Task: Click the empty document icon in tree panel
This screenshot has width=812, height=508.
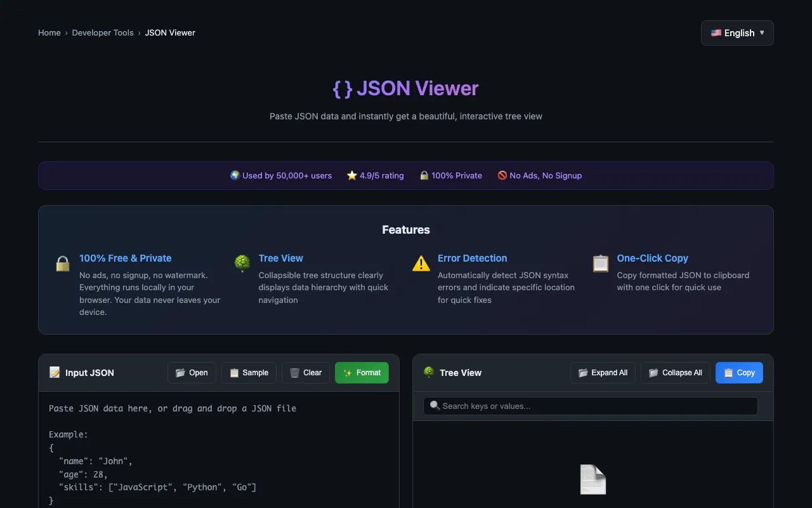Action: 593,479
